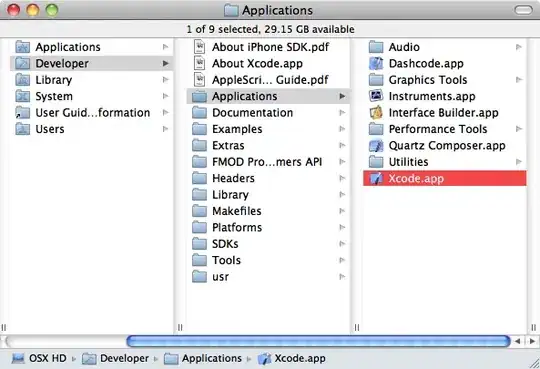Click the Users folder icon in first column
This screenshot has height=369, width=540.
[22, 129]
